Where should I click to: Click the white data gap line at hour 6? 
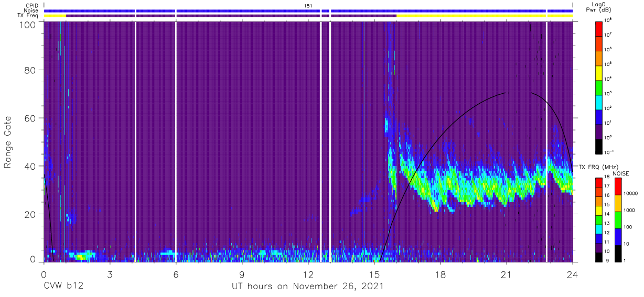(176, 141)
